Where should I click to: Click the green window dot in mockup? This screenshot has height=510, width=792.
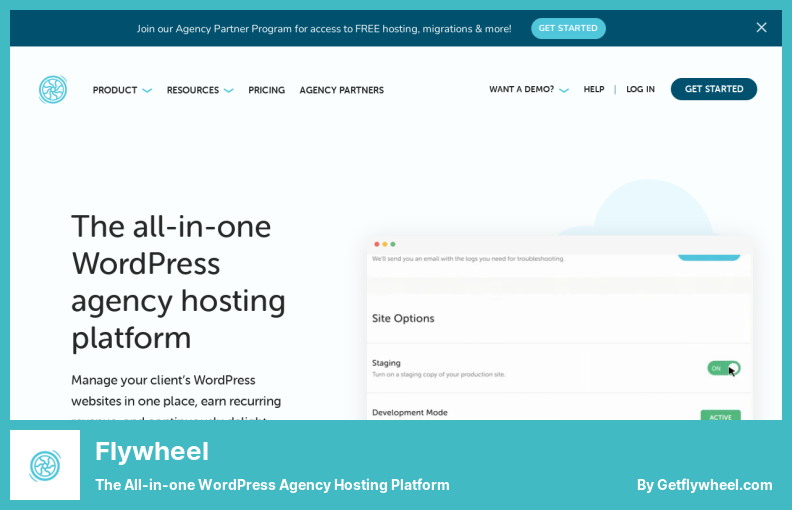392,244
